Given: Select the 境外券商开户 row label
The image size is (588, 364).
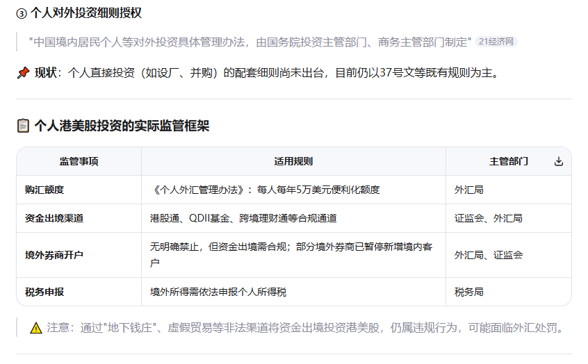Looking at the screenshot, I should click(54, 255).
